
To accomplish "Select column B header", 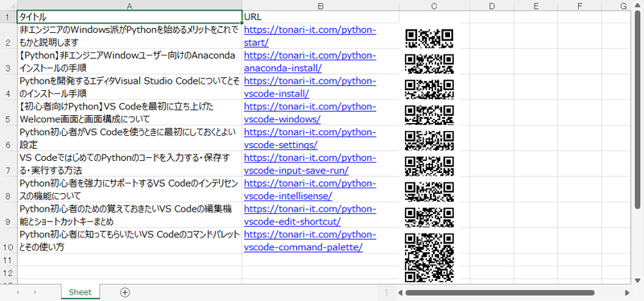I will 320,6.
